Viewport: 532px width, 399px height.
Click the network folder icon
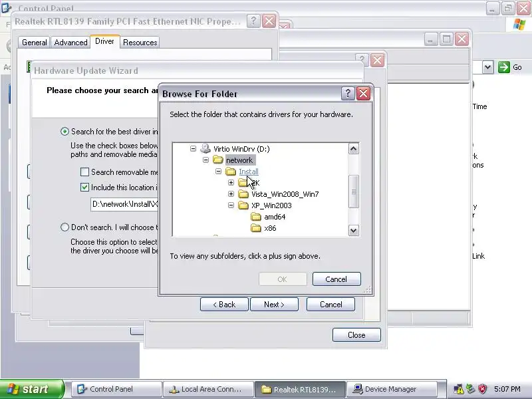click(218, 160)
